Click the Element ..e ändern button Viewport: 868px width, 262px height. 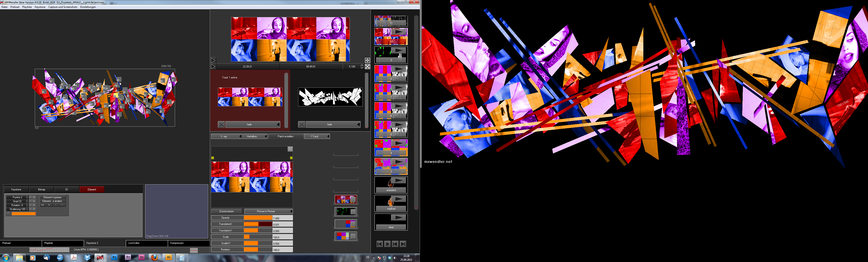tap(53, 201)
